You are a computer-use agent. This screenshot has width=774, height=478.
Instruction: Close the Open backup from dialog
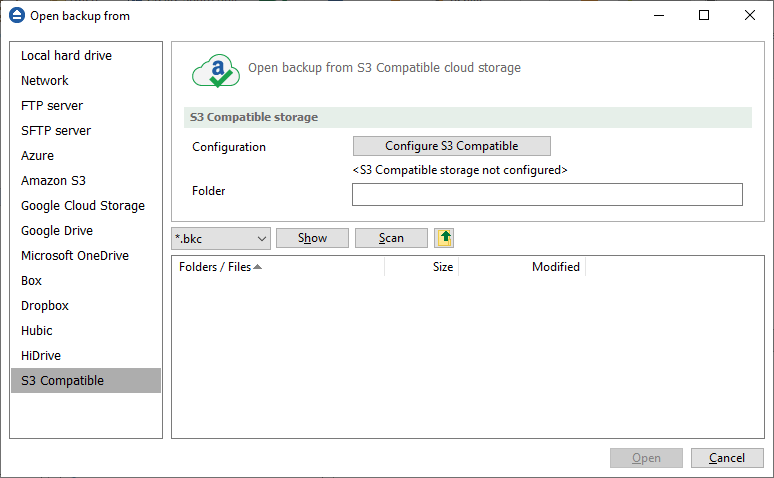[750, 15]
